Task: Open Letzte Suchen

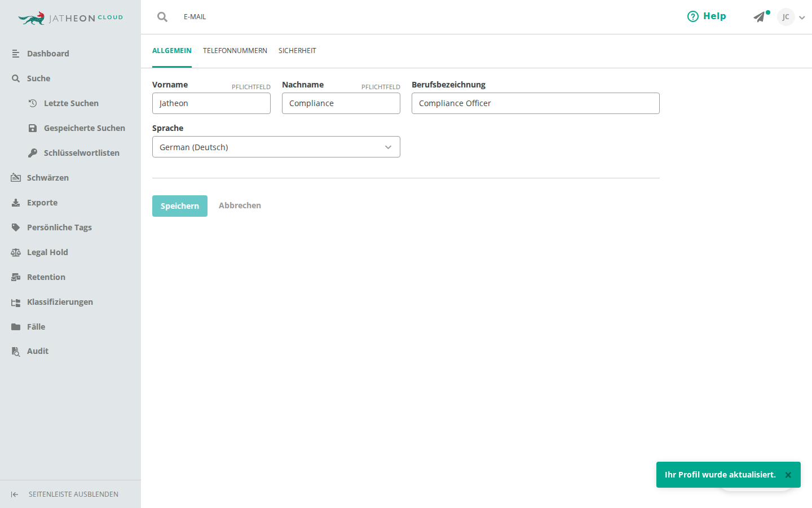Action: [70, 103]
